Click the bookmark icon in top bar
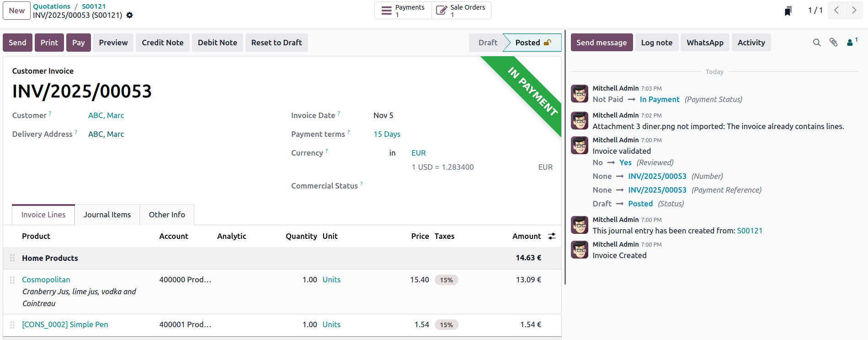Image resolution: width=868 pixels, height=340 pixels. tap(788, 11)
